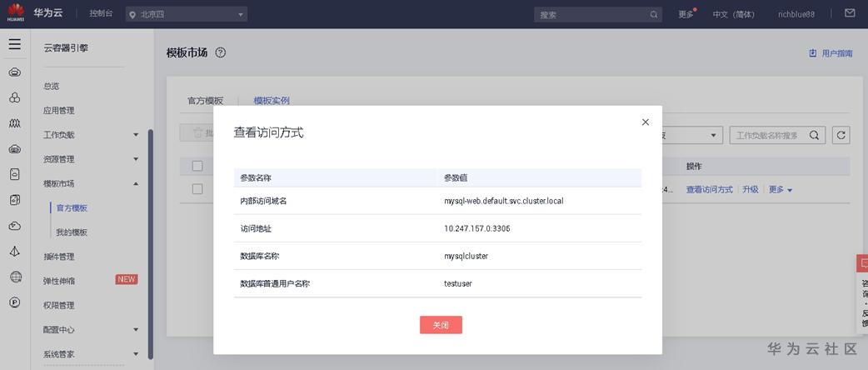Screen dimensions: 868x370
Task: Click the cube container sidebar icon
Action: (15, 200)
